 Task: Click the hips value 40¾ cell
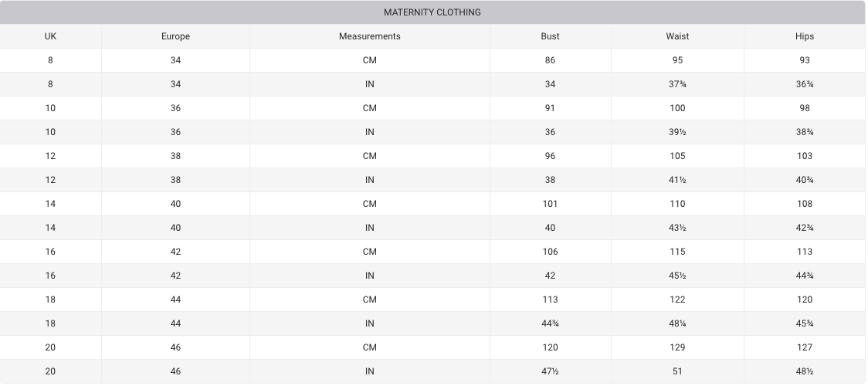(805, 180)
